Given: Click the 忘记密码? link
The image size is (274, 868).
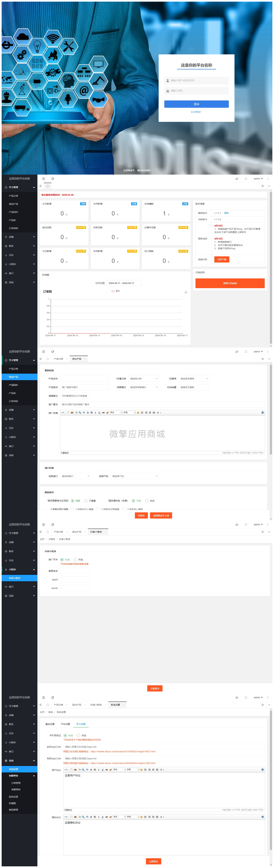Looking at the screenshot, I should pyautogui.click(x=196, y=112).
